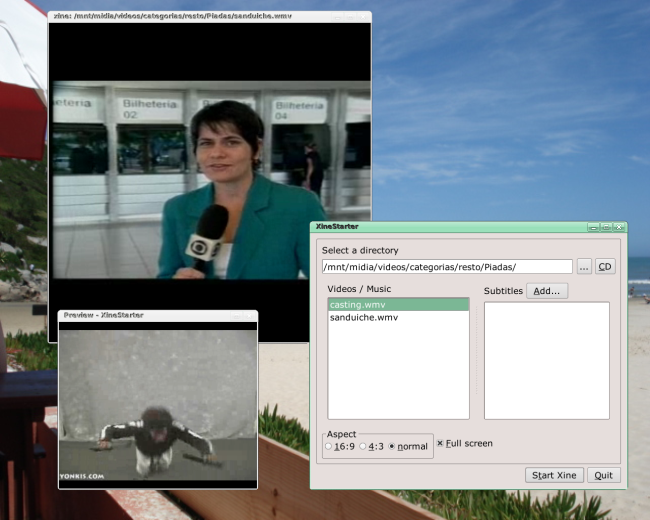
Task: Click the Quit button
Action: tap(604, 475)
